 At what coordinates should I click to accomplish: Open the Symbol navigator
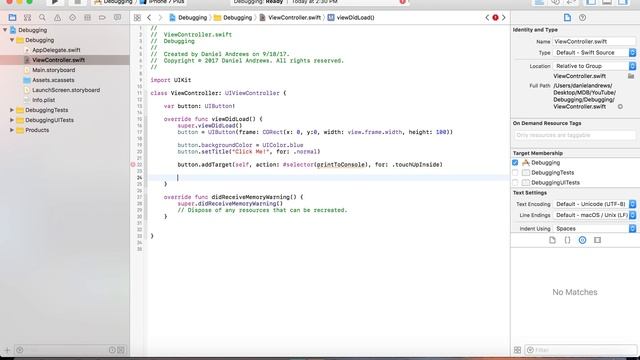coord(27,18)
